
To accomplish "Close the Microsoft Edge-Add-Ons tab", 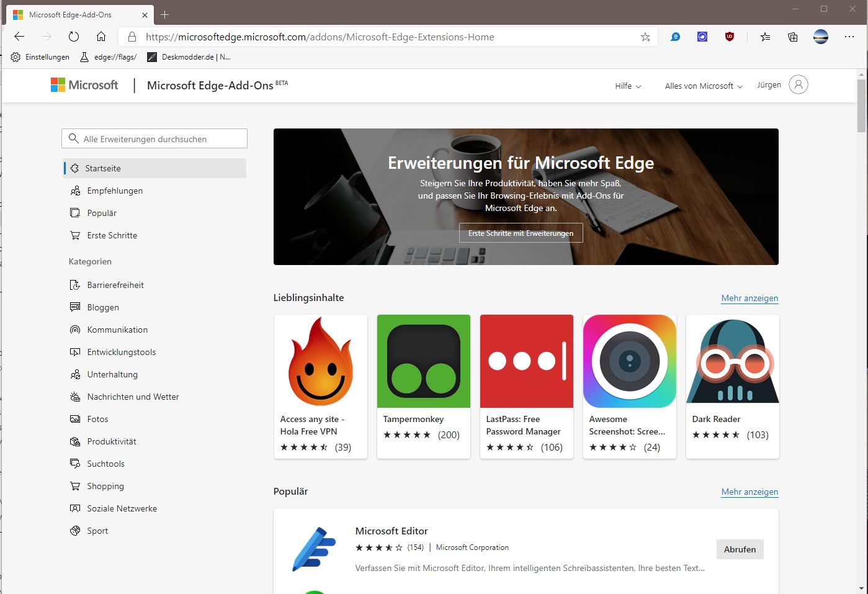I will [145, 15].
